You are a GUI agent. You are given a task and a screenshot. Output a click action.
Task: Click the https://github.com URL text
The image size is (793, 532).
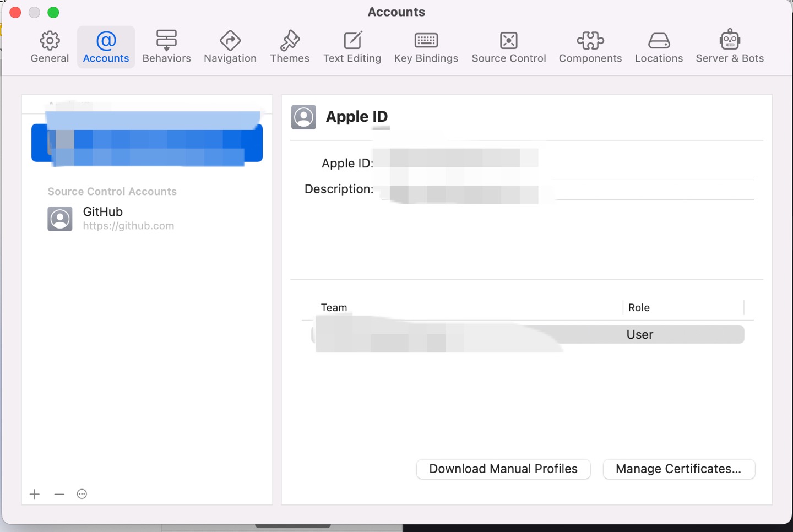(128, 226)
